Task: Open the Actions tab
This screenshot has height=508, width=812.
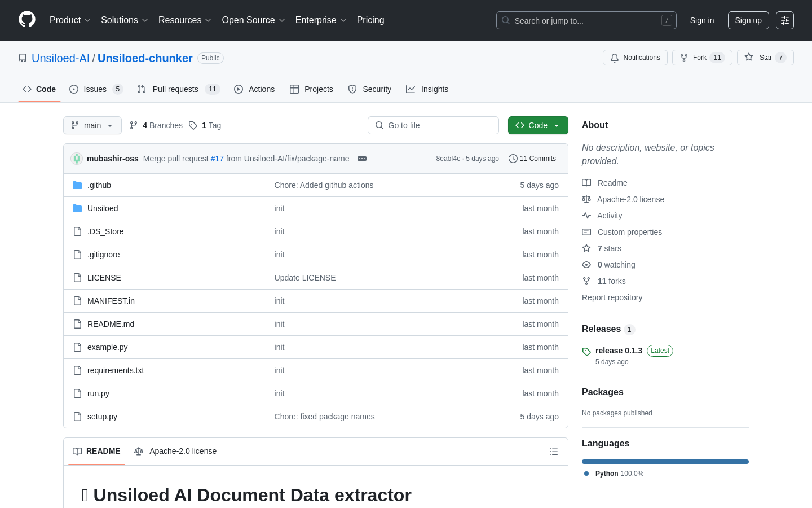Action: [x=254, y=89]
